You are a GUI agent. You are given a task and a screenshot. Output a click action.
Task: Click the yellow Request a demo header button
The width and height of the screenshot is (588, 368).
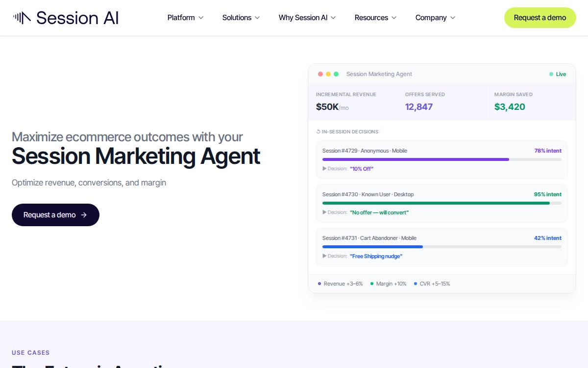point(540,18)
